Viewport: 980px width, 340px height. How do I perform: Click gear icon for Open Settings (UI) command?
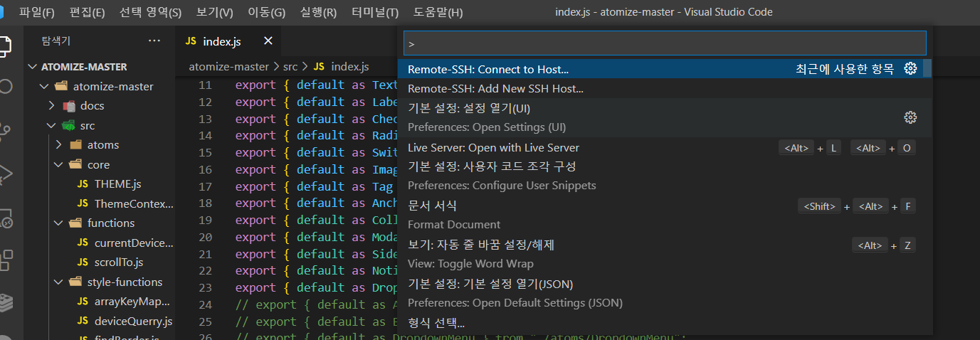(910, 117)
